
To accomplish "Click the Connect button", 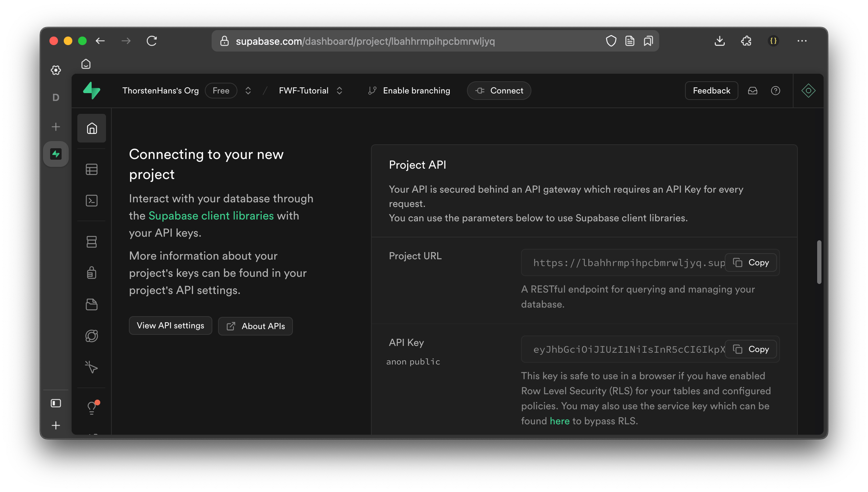I will point(499,91).
